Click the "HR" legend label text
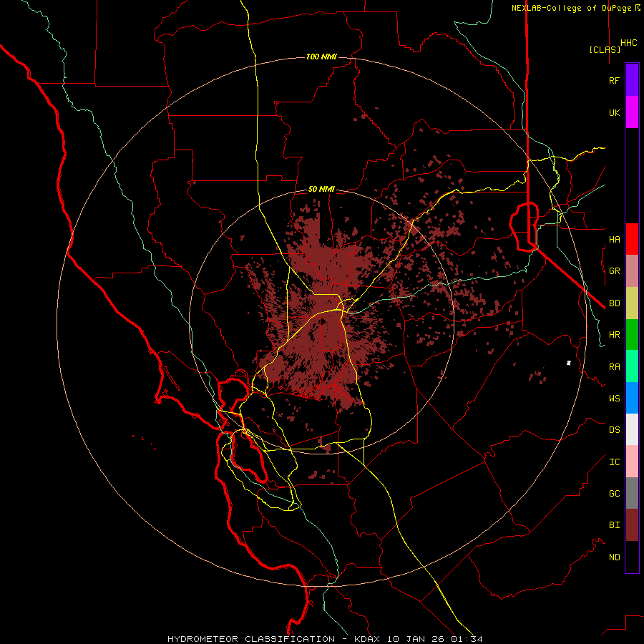The image size is (644, 644). point(614,335)
